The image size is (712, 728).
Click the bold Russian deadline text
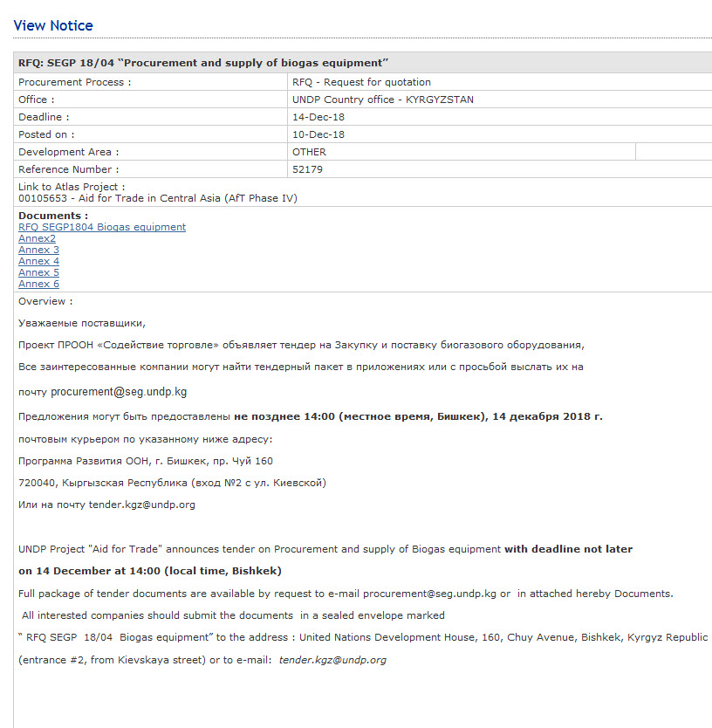(418, 416)
